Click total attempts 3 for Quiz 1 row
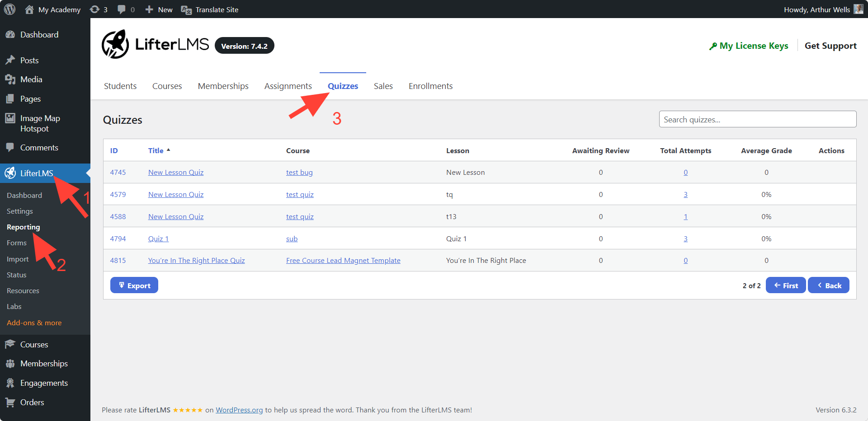Image resolution: width=868 pixels, height=421 pixels. coord(685,239)
